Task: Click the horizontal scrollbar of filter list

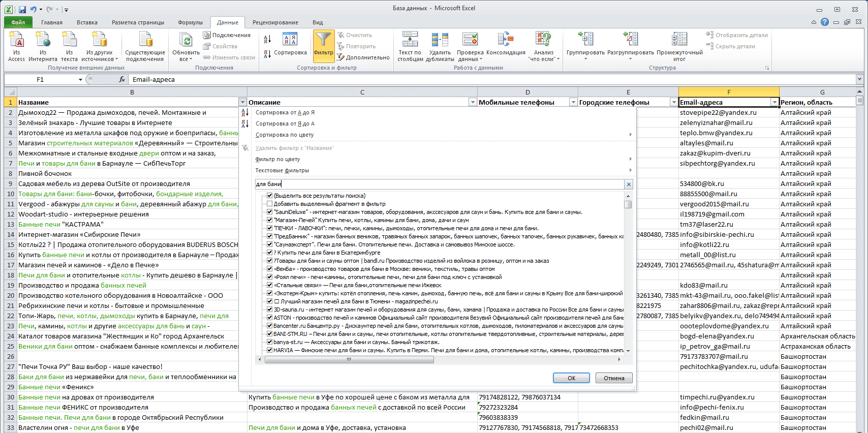Action: (349, 359)
